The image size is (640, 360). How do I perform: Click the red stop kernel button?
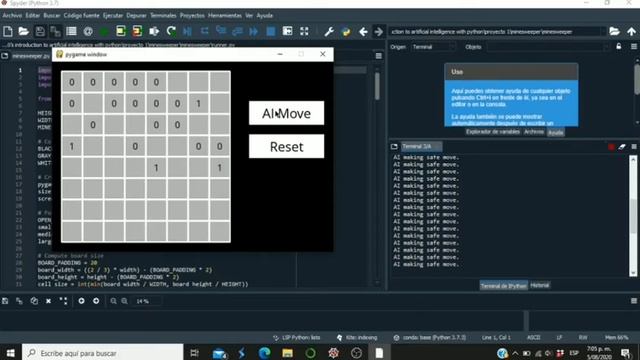pyautogui.click(x=611, y=147)
